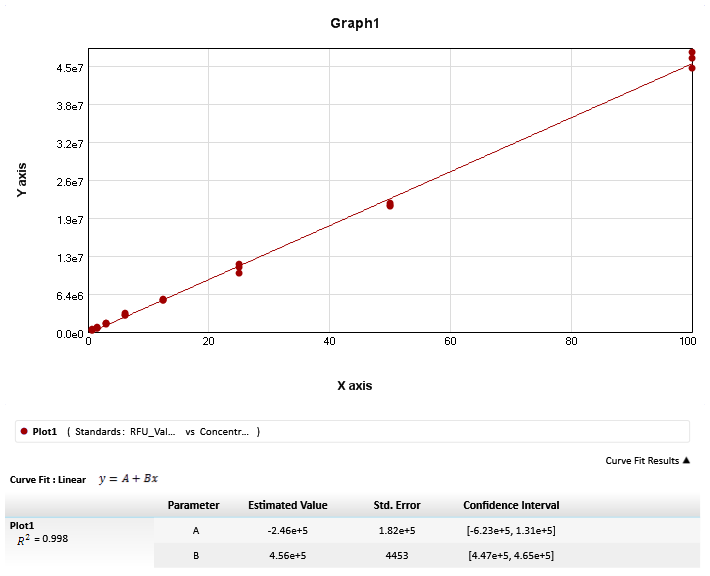
Task: Click the Confidence Interval column header
Action: pyautogui.click(x=511, y=505)
